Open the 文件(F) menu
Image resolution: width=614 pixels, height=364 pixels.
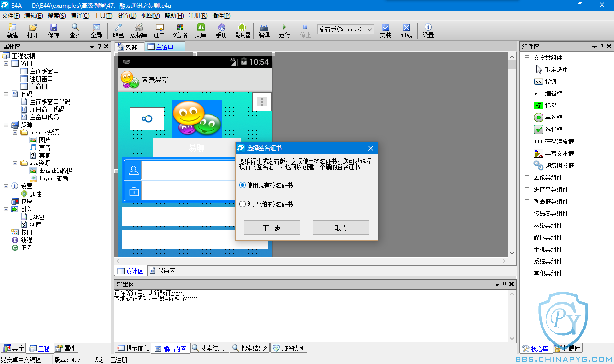(11, 15)
